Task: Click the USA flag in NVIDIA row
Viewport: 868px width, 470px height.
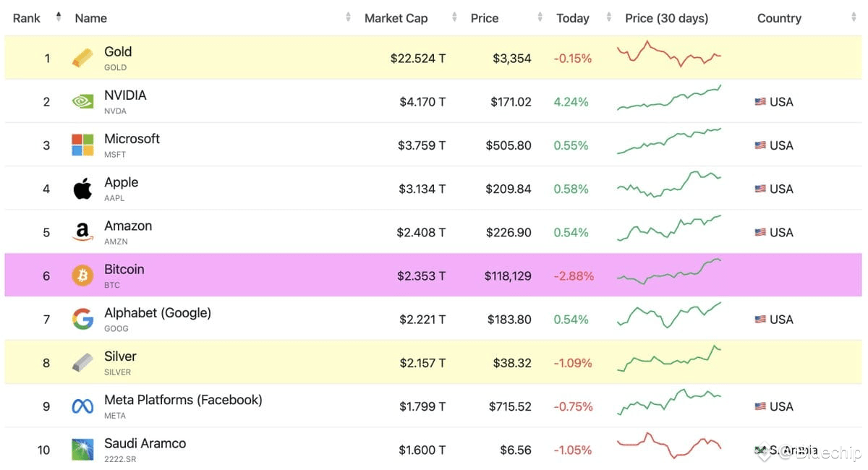Action: (x=760, y=102)
